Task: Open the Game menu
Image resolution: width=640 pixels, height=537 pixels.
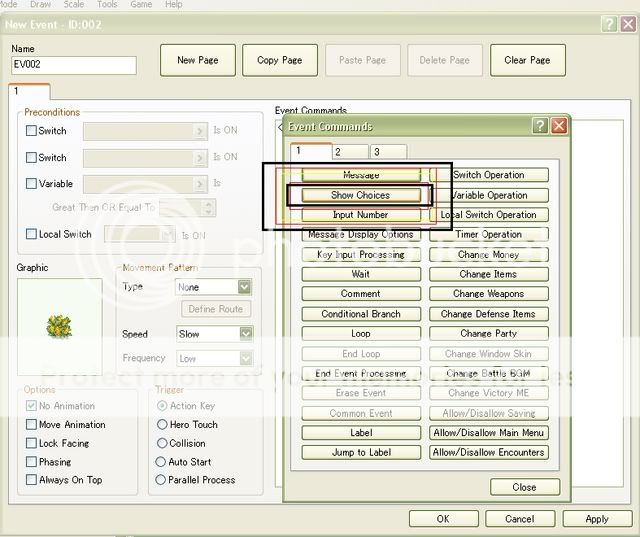Action: (x=141, y=4)
